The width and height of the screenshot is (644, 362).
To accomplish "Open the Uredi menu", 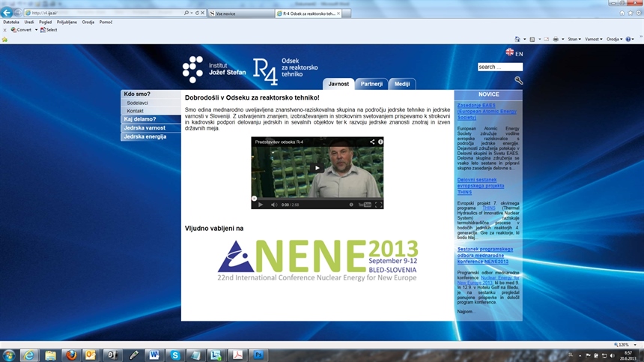I will pyautogui.click(x=29, y=22).
